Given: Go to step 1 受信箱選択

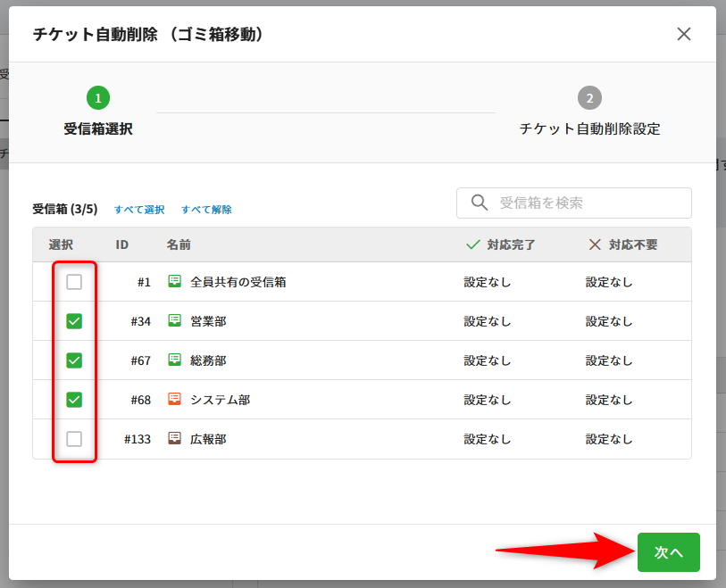Looking at the screenshot, I should pos(98,97).
